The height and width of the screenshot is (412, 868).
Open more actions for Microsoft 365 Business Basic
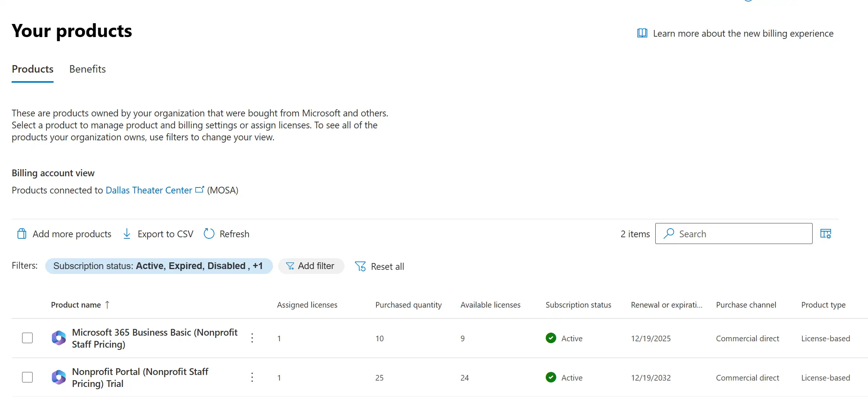pos(252,338)
